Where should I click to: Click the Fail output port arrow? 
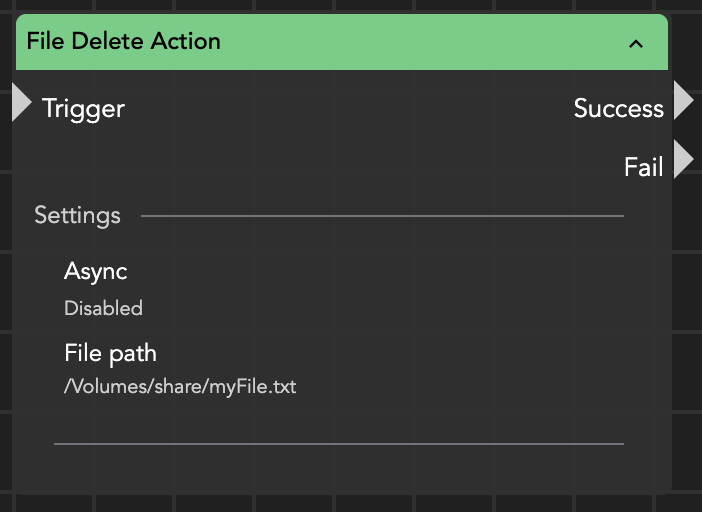(x=683, y=160)
